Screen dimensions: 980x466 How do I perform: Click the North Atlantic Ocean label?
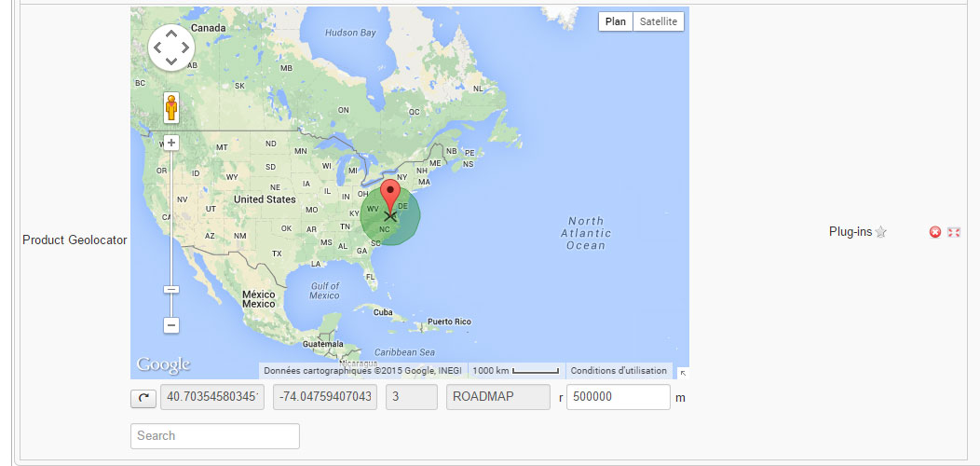(586, 233)
